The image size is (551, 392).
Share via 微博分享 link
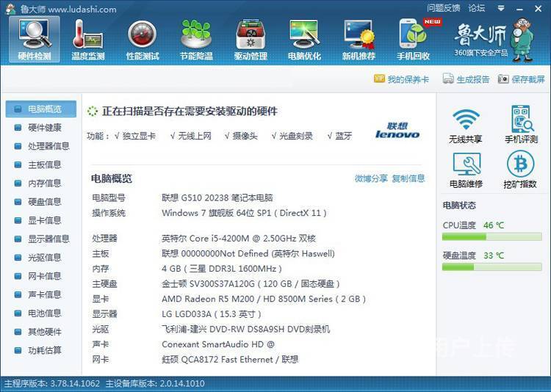[371, 178]
